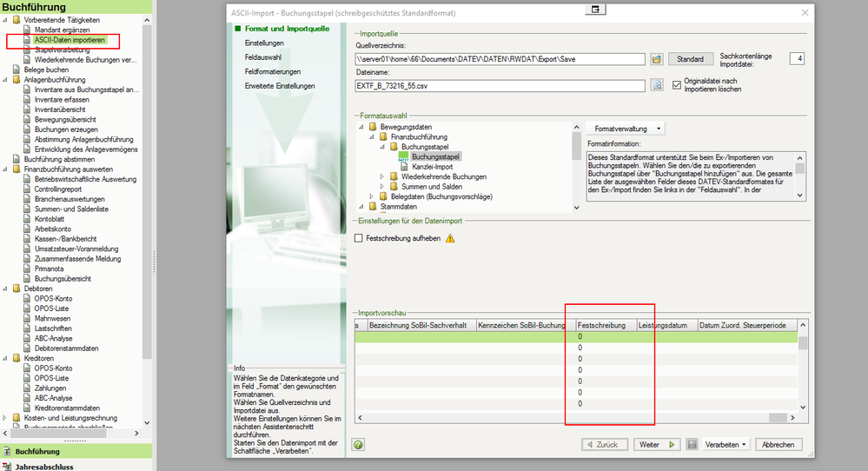This screenshot has width=868, height=471.
Task: Click into the Dateiname input field
Action: pyautogui.click(x=500, y=85)
